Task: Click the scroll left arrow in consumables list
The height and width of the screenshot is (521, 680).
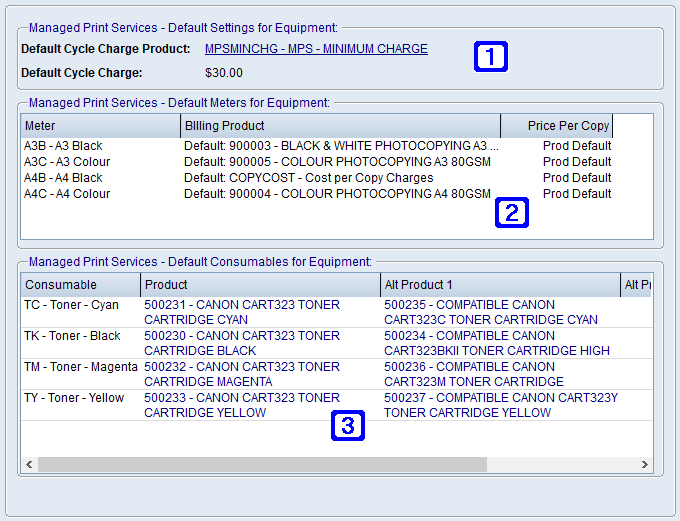Action: (29, 465)
